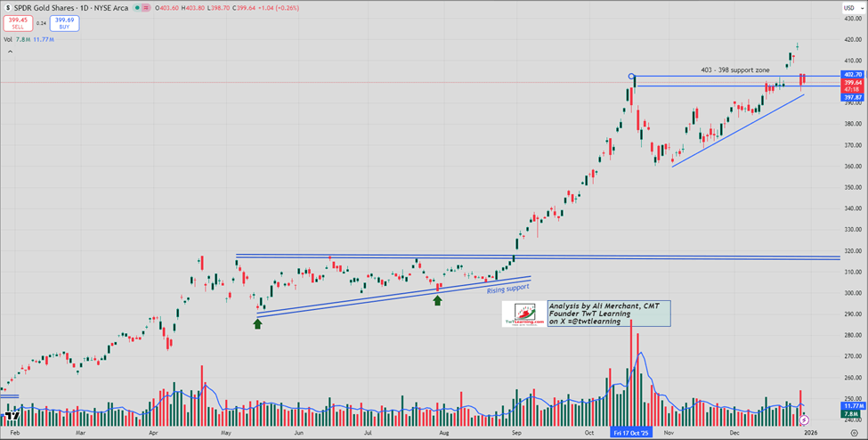Click the 'Analysis by Ali Merchant, CMT' note box

coord(609,314)
